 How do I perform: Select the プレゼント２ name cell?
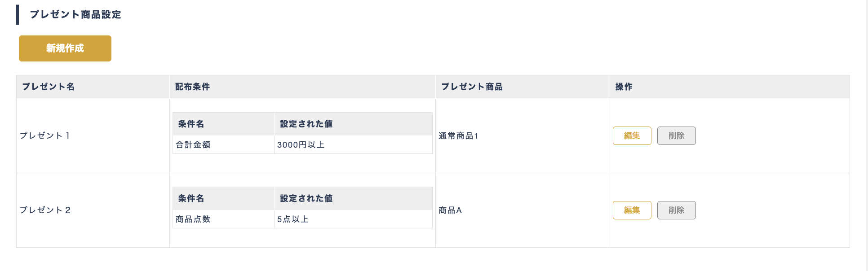point(45,210)
